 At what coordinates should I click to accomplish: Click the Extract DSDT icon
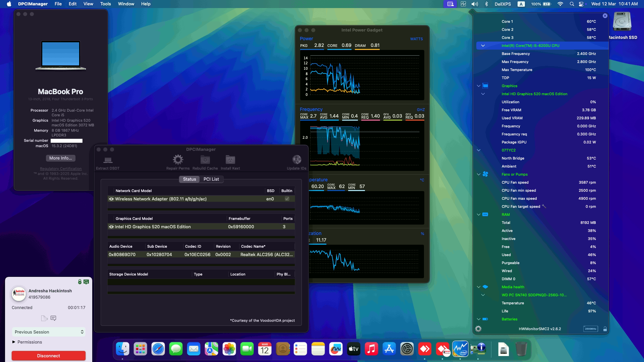pos(107,161)
